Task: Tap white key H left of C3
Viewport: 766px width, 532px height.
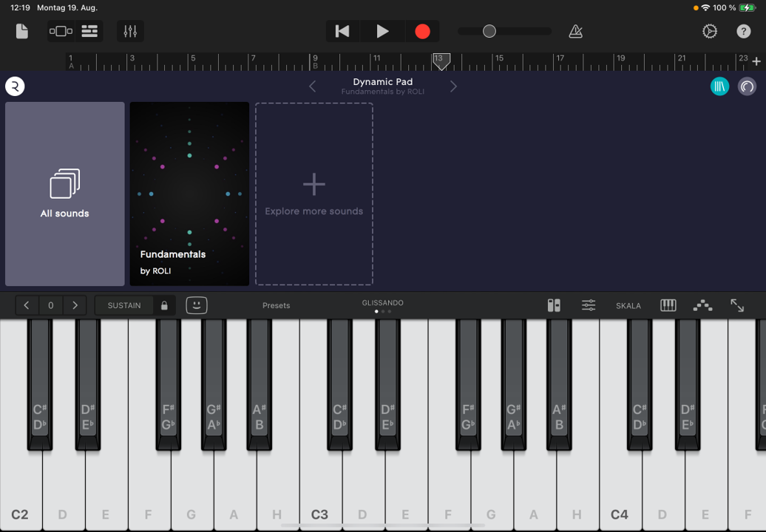Action: pos(277,488)
